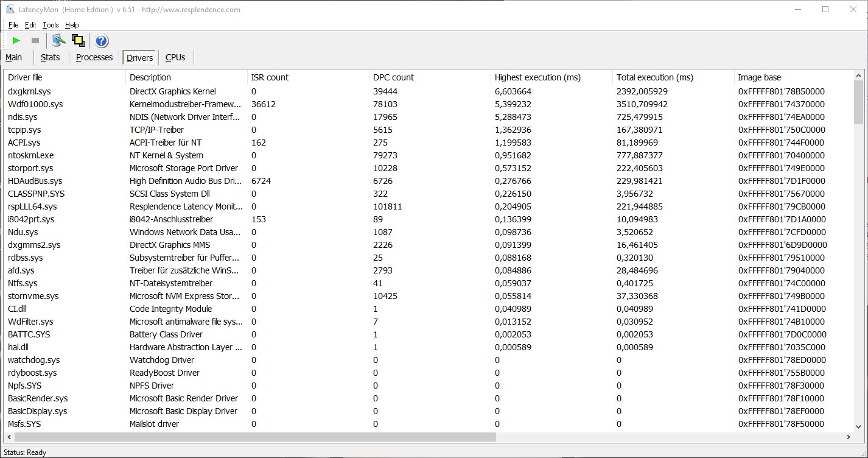Select the dxgkrnl.sys driver row
The width and height of the screenshot is (868, 458).
coord(429,91)
